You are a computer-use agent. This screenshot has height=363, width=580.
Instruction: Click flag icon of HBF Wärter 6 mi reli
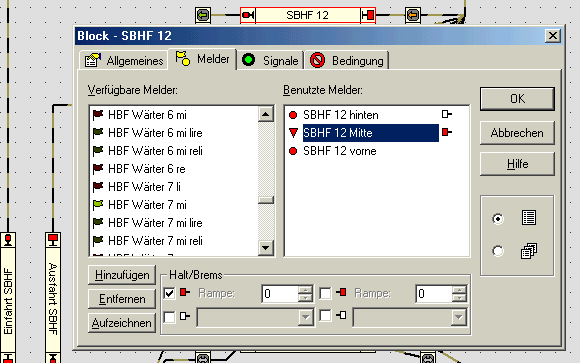(98, 151)
